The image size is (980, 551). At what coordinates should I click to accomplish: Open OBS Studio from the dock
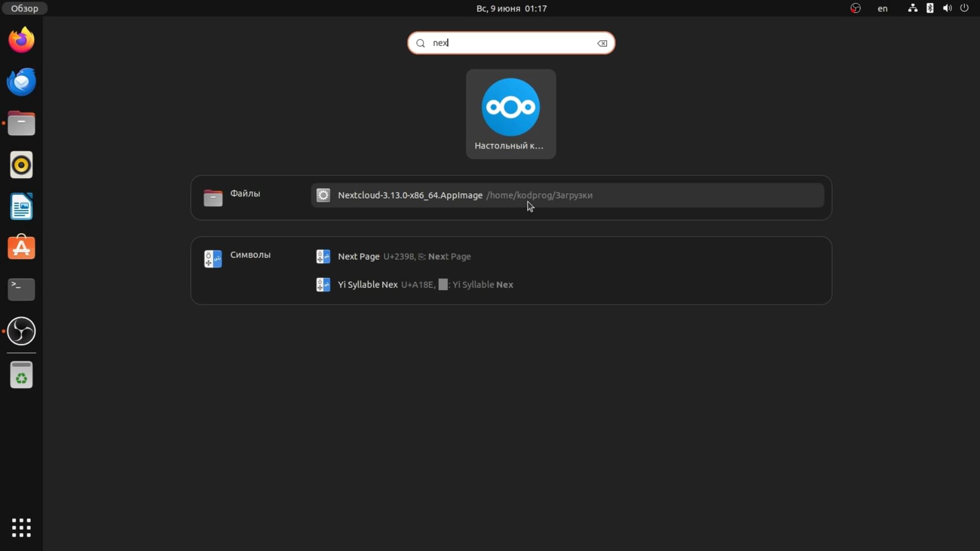pyautogui.click(x=21, y=331)
